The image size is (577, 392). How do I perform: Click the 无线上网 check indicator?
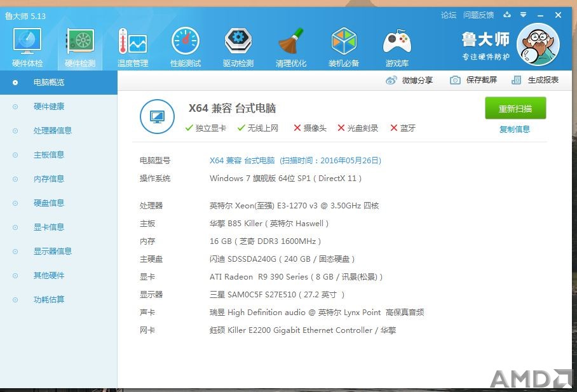point(257,128)
